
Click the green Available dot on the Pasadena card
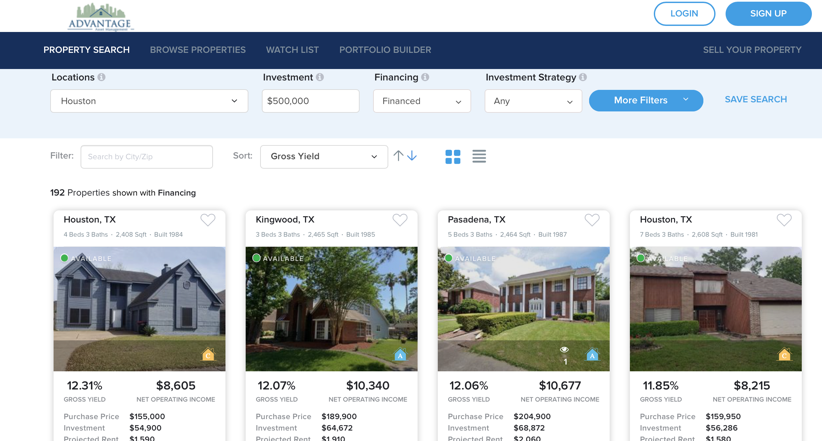click(449, 258)
